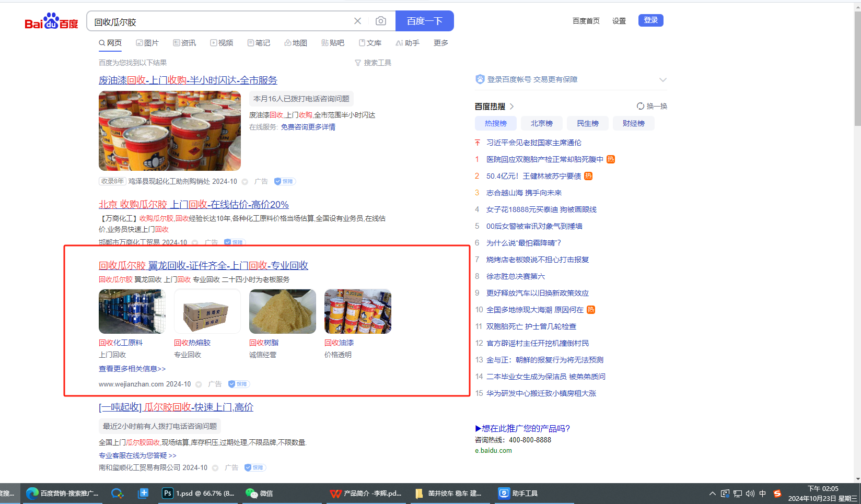The image size is (861, 504).
Task: Expand the dropdown arrow beside 邯郸市万商化工贸易 2024-10
Action: point(195,242)
